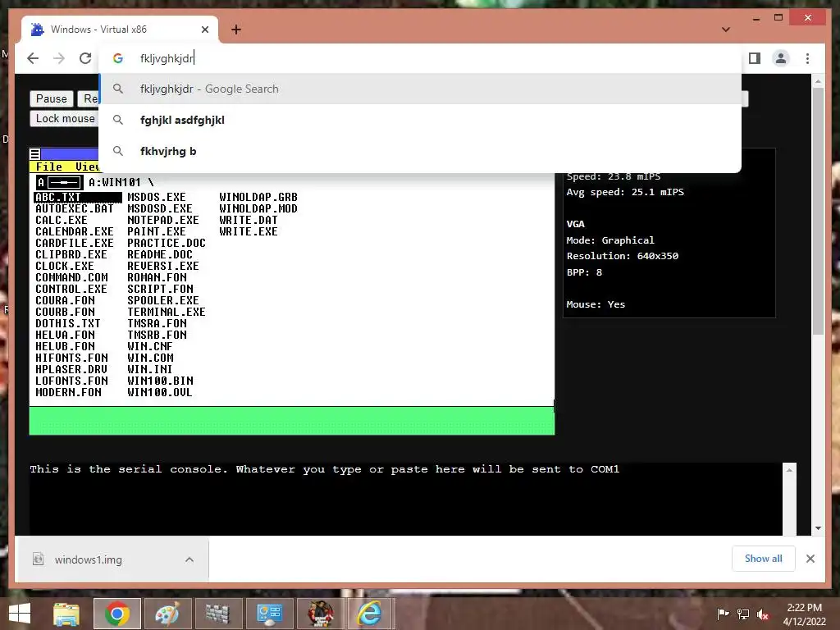Image resolution: width=840 pixels, height=630 pixels.
Task: Open the firewall brick-wall taskbar icon
Action: click(217, 614)
